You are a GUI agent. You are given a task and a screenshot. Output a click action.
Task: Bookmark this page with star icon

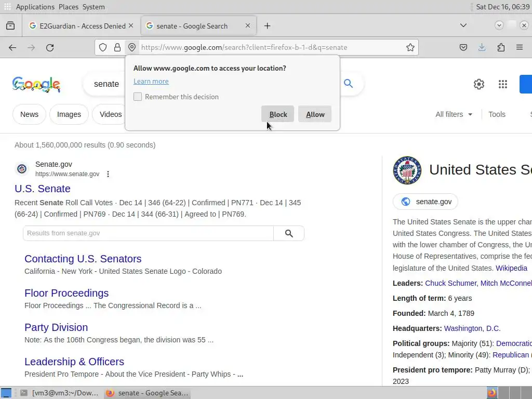pos(410,47)
